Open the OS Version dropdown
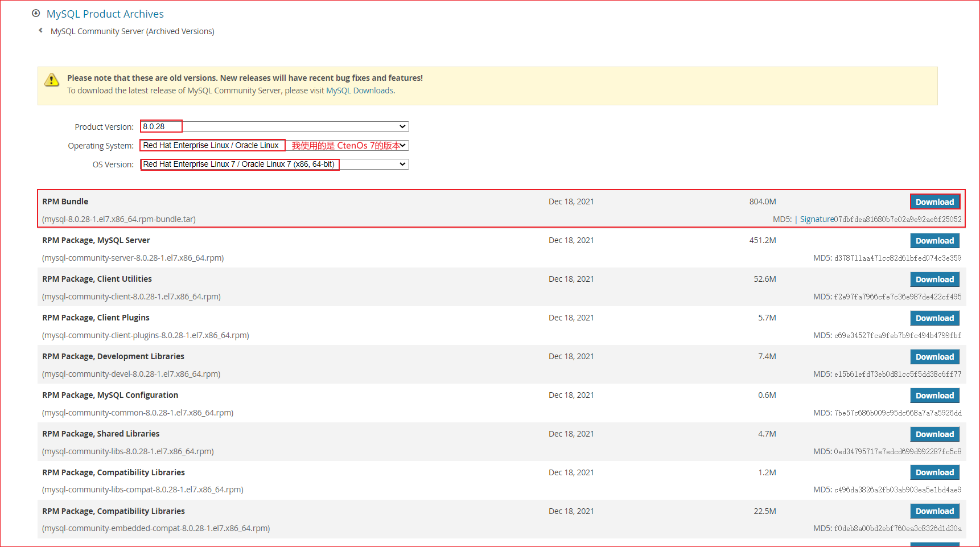Viewport: 980px width, 547px height. pos(274,164)
